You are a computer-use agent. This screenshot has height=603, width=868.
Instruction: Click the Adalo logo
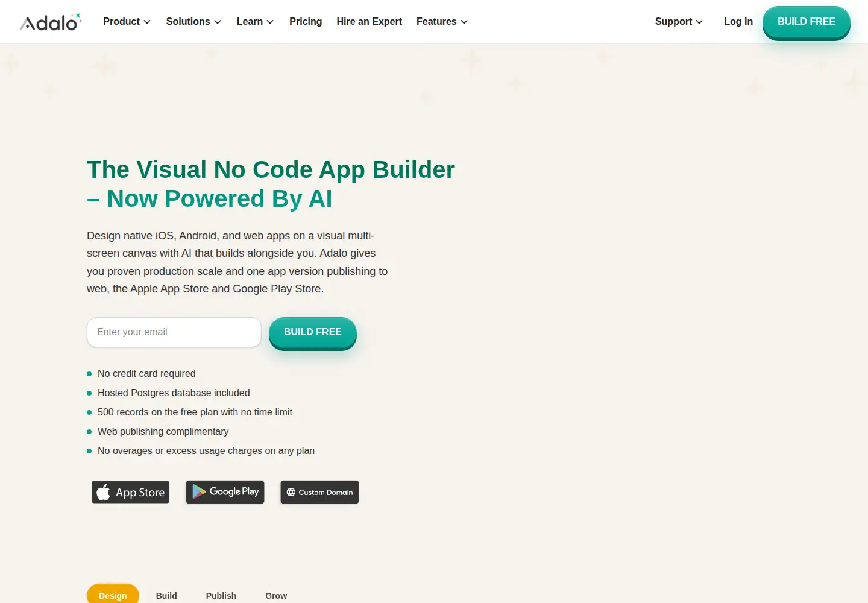click(x=51, y=22)
